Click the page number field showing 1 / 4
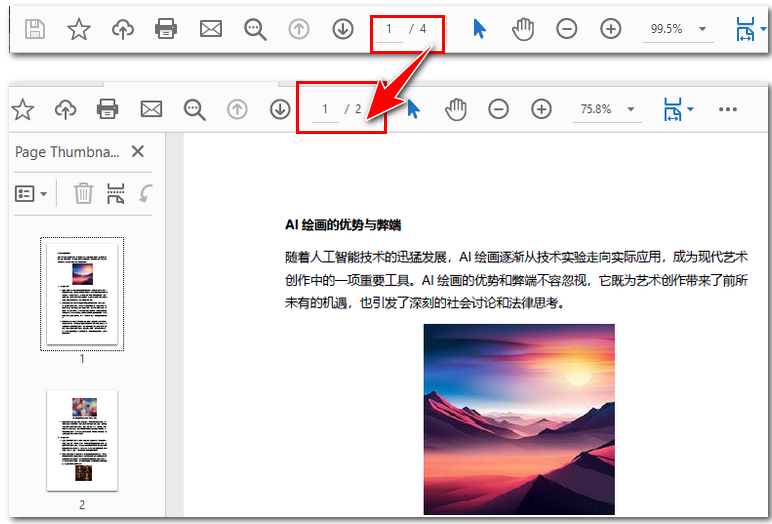The height and width of the screenshot is (524, 772). 389,30
